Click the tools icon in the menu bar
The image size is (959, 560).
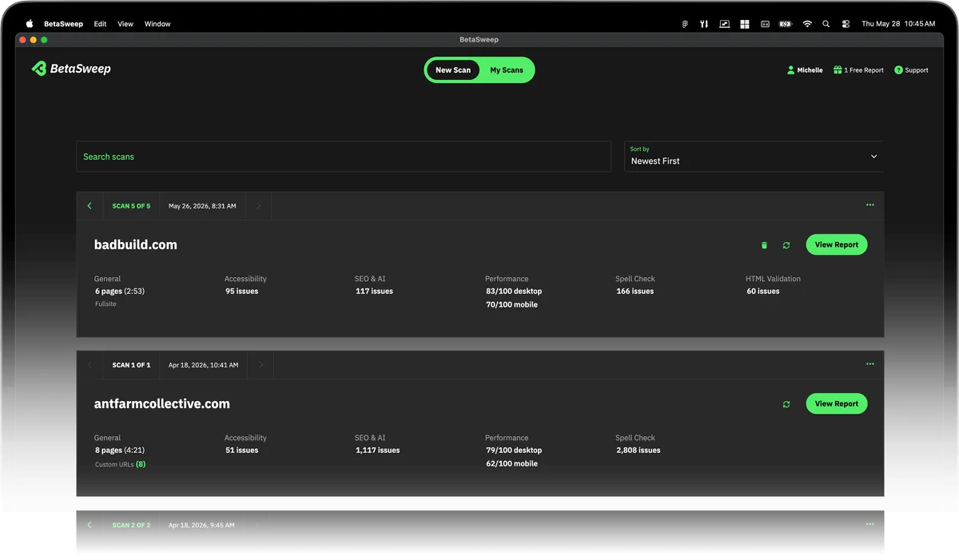point(704,24)
